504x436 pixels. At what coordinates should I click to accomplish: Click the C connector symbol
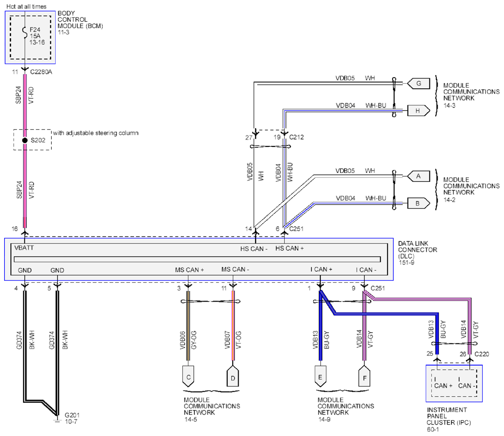pyautogui.click(x=188, y=377)
